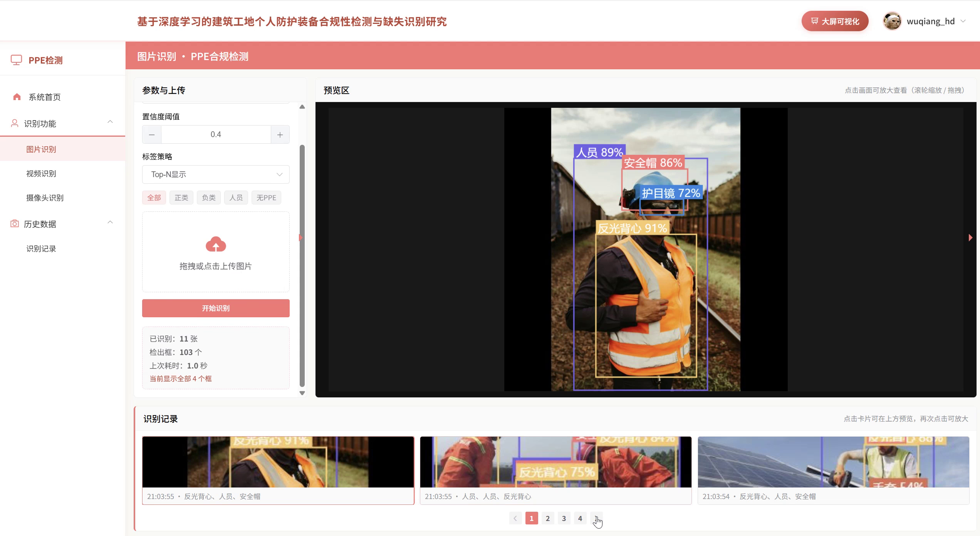Click the user icon beside 识别功能

[x=15, y=123]
